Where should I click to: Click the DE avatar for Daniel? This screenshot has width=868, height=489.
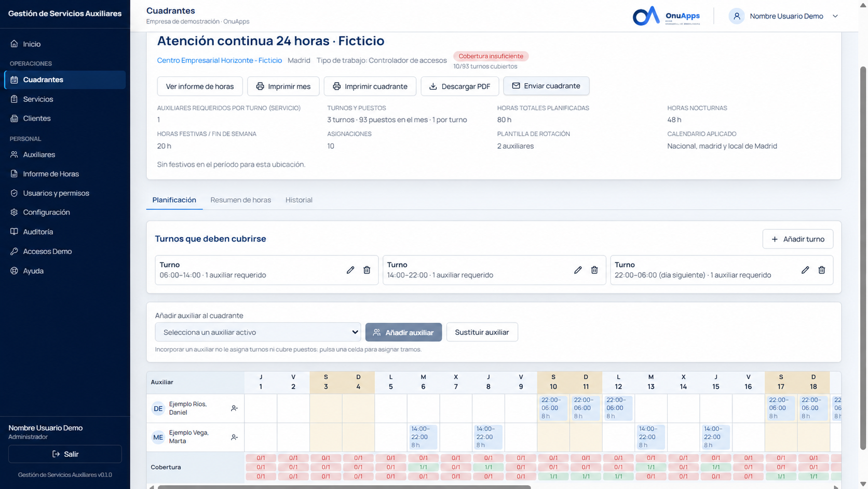pyautogui.click(x=158, y=408)
